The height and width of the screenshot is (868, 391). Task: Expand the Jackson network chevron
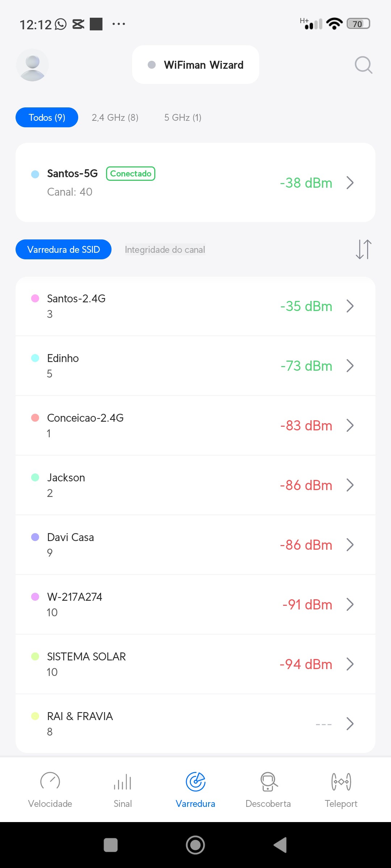tap(350, 485)
